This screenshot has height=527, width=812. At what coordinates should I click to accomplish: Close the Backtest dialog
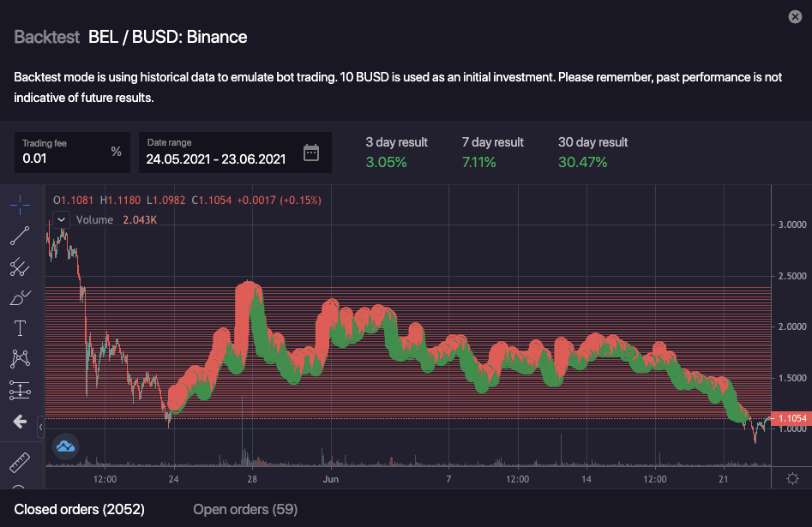click(795, 16)
